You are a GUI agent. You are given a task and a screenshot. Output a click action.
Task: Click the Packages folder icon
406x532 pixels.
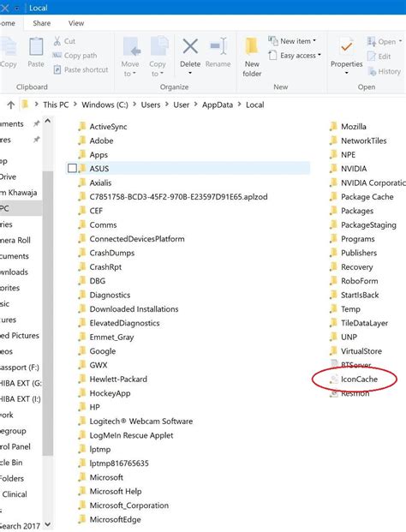[x=333, y=211]
